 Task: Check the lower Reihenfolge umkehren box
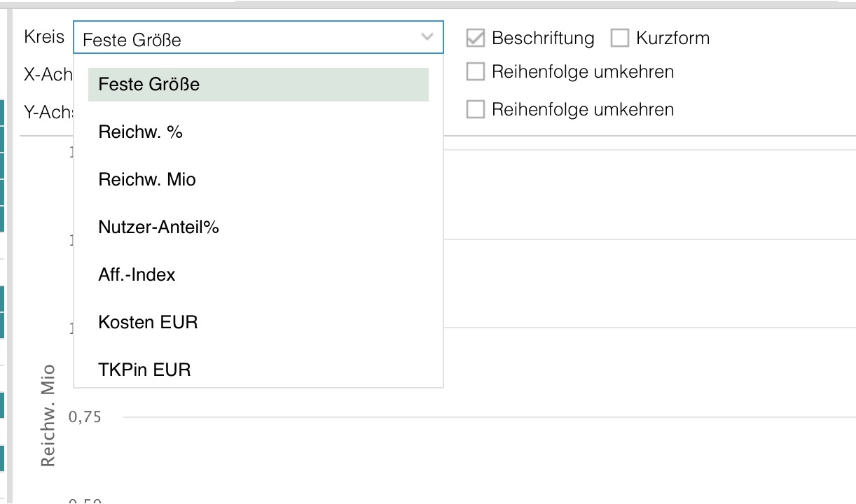pyautogui.click(x=477, y=109)
